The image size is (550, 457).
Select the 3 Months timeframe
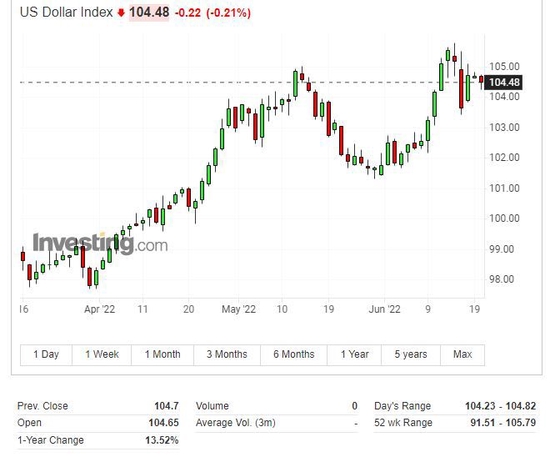point(227,355)
